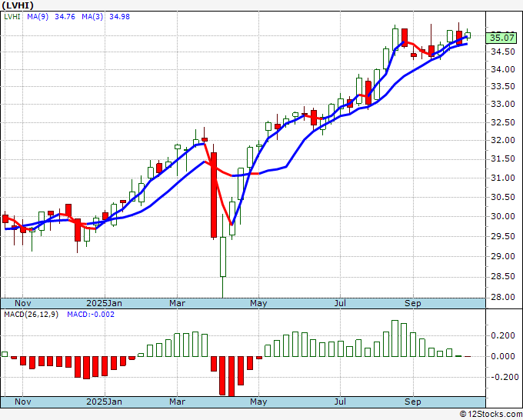Click the 32.00 price axis label

click(503, 140)
